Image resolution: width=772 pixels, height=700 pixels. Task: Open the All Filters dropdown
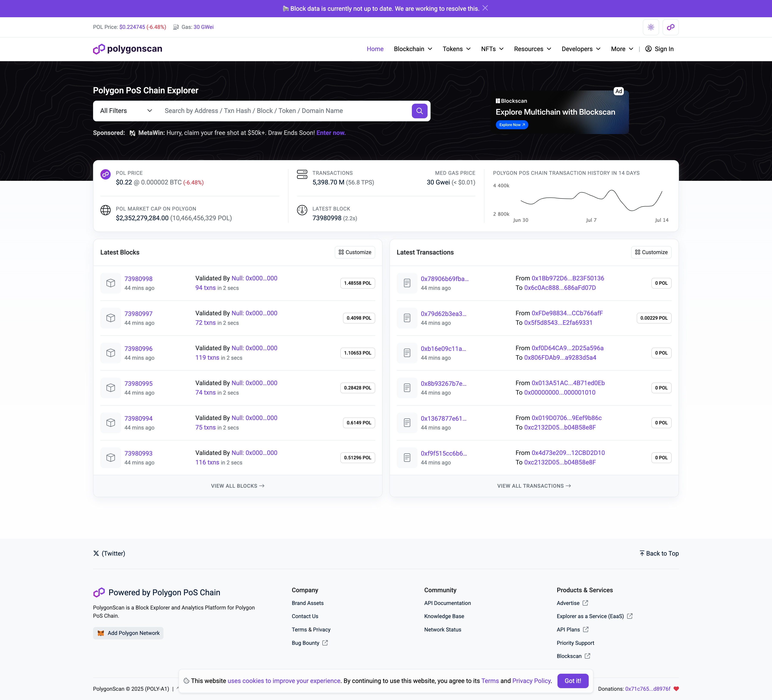125,111
